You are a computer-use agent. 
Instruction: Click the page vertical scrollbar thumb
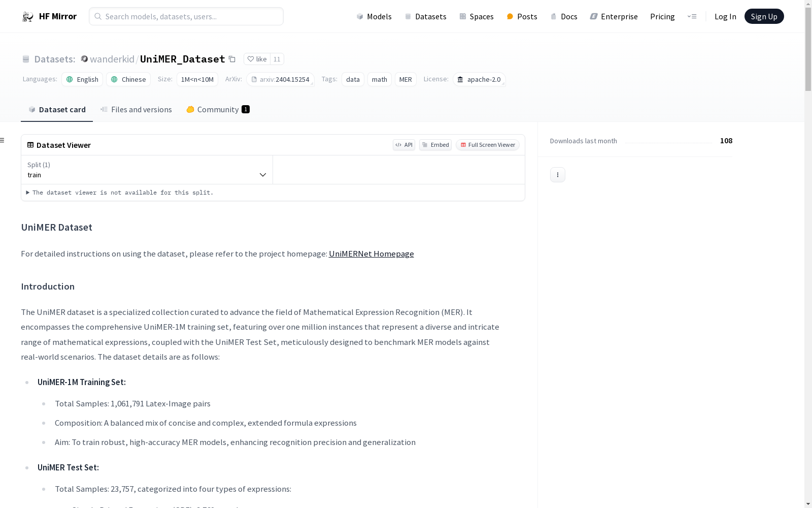[808, 49]
